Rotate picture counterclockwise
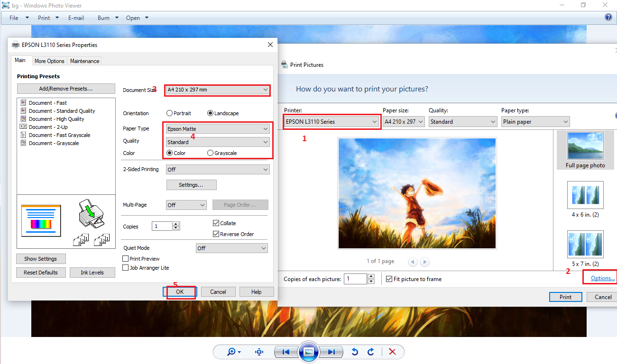 [x=354, y=352]
